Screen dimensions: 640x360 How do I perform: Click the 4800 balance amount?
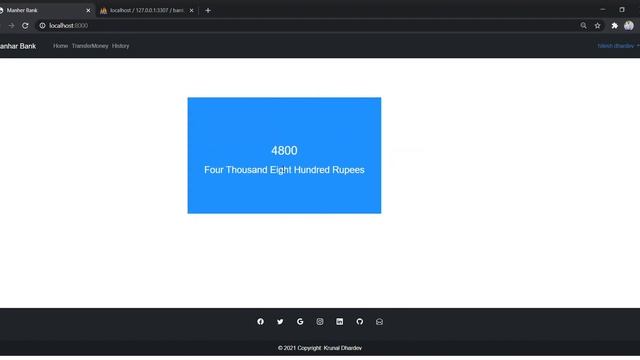click(x=284, y=151)
